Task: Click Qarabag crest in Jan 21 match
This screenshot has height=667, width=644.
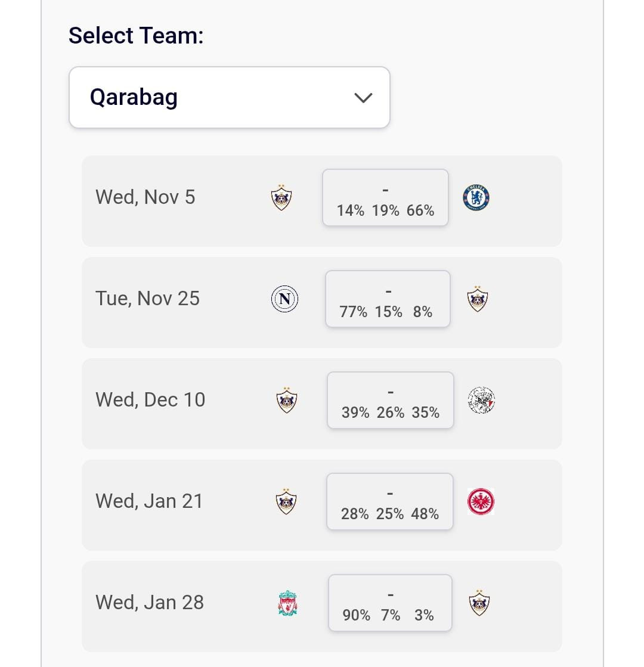Action: tap(287, 502)
